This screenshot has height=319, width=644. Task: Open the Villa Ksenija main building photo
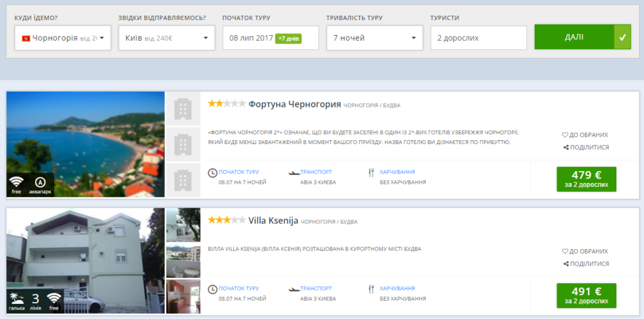[x=86, y=260]
